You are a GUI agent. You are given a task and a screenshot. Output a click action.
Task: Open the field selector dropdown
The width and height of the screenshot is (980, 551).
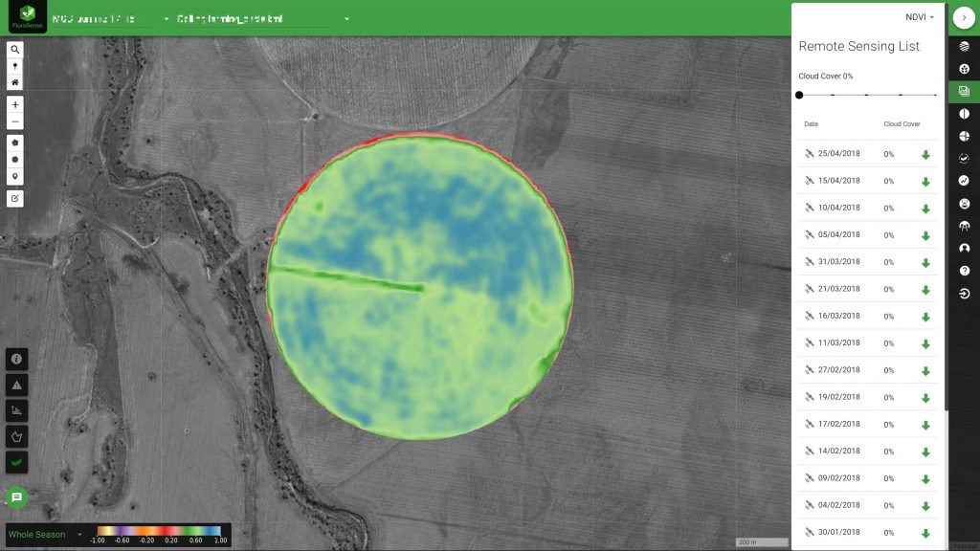pos(262,19)
